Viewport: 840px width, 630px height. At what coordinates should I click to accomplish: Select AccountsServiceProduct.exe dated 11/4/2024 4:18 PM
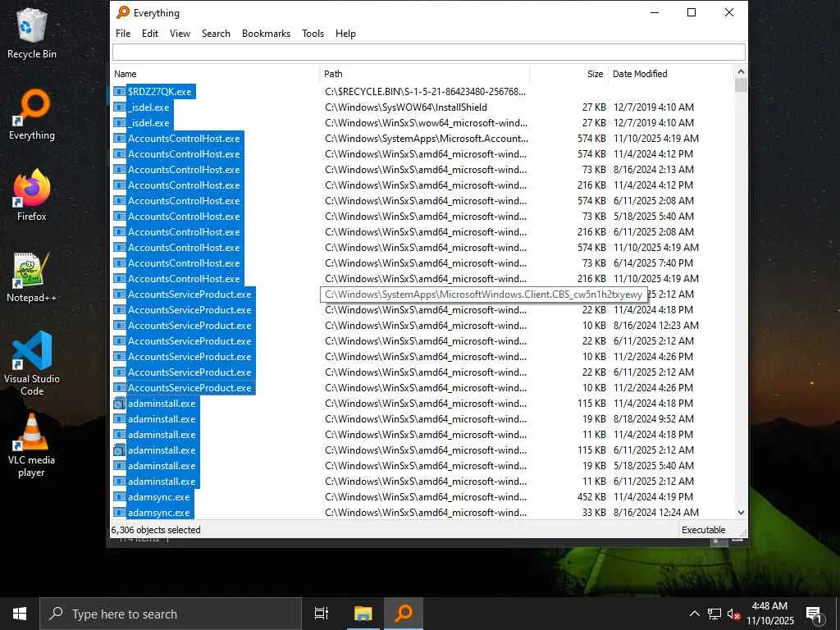tap(189, 309)
